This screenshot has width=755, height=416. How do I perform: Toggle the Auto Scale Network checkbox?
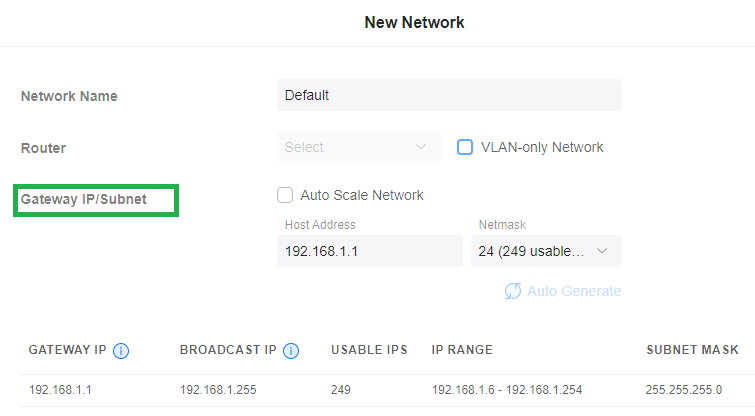[285, 196]
